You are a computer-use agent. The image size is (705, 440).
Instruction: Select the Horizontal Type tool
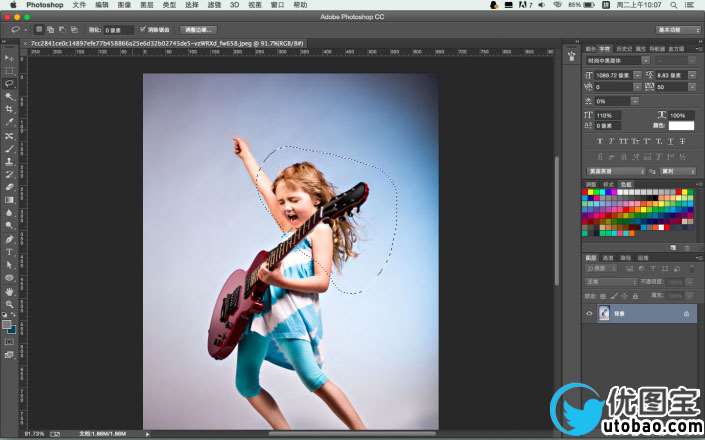(9, 252)
